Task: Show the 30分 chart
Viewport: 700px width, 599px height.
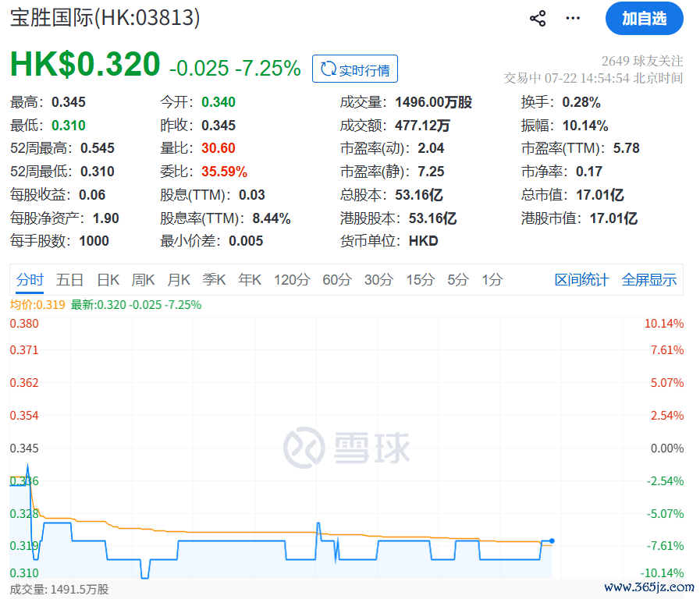Action: [378, 280]
